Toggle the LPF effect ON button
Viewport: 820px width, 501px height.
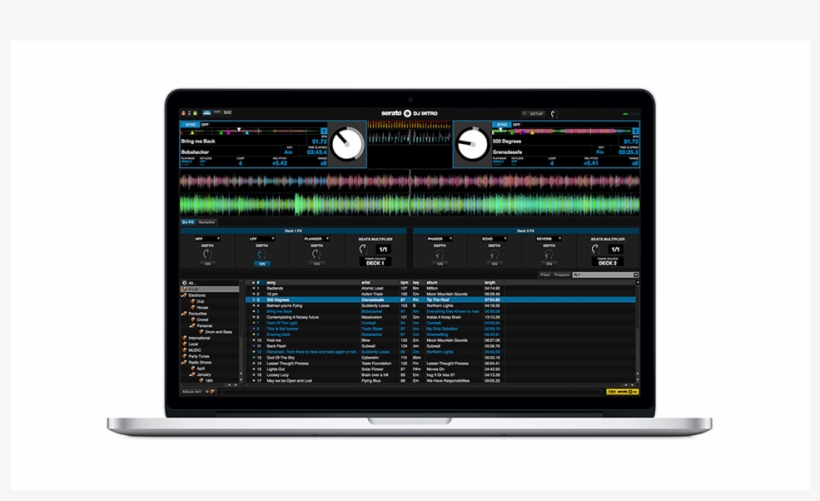[x=262, y=264]
